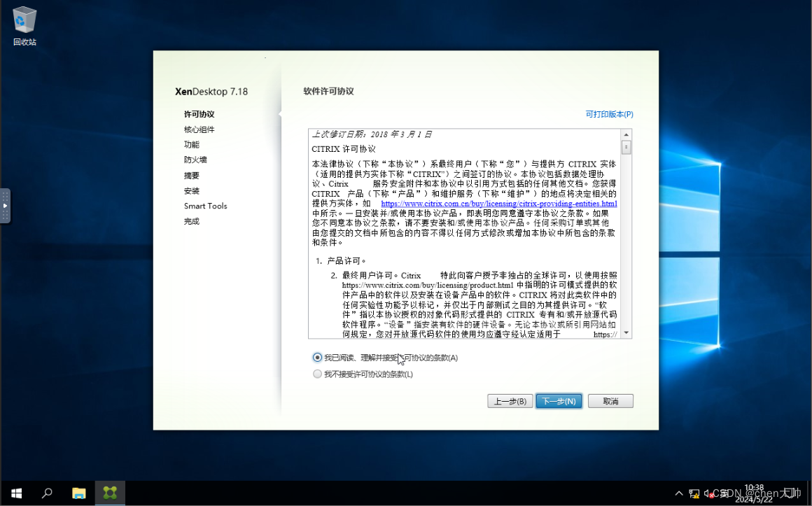
Task: Click the license text scroll down arrow
Action: click(626, 332)
